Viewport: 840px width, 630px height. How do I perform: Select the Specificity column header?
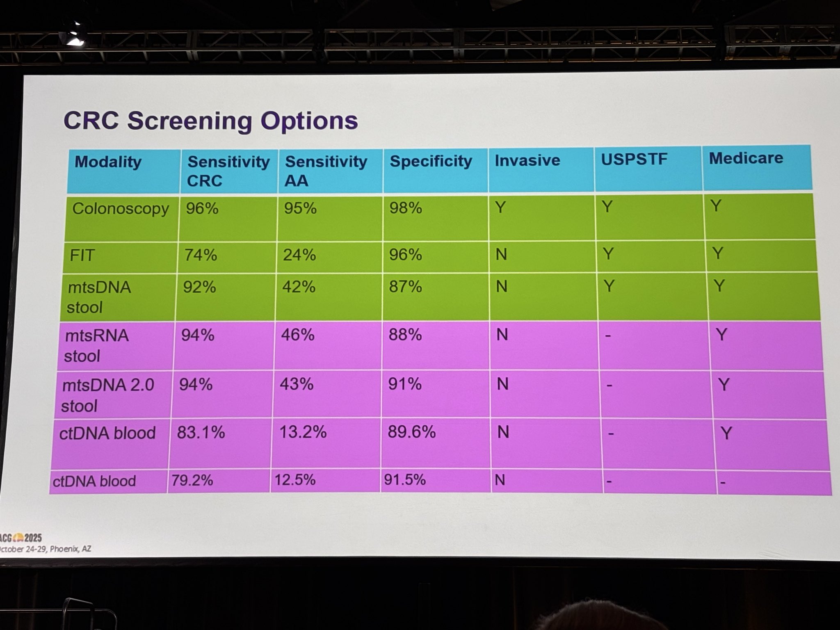[431, 161]
